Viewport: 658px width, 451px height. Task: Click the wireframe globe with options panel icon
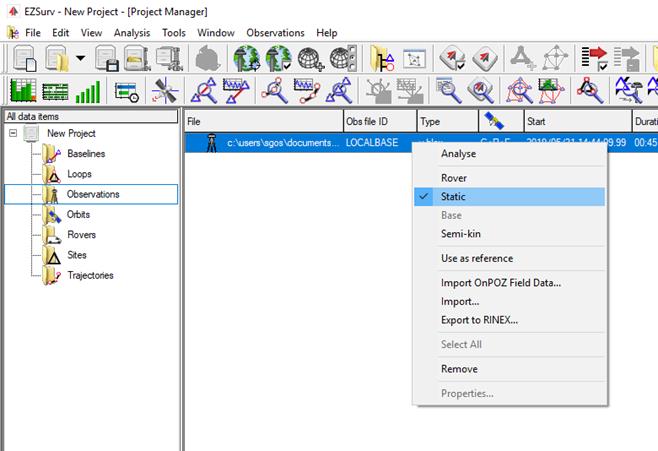pyautogui.click(x=343, y=58)
